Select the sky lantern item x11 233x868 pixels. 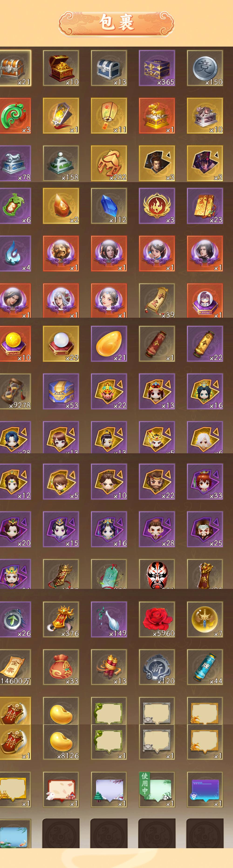[109, 115]
